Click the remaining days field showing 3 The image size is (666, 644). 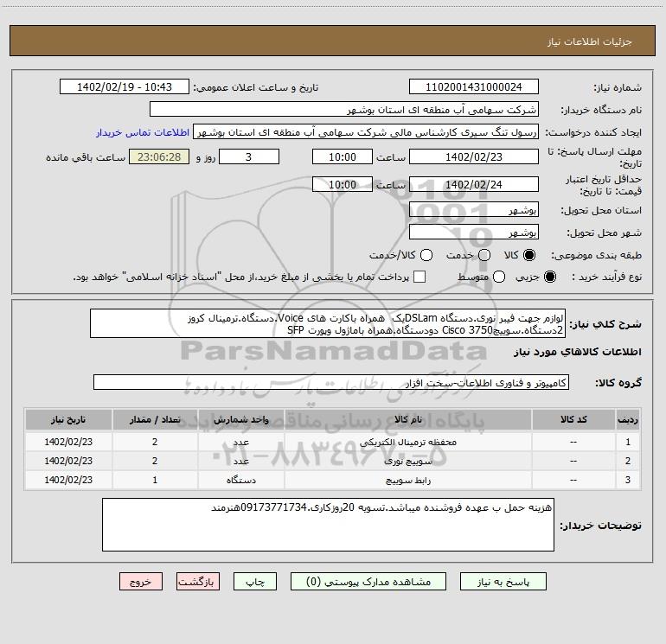click(249, 156)
